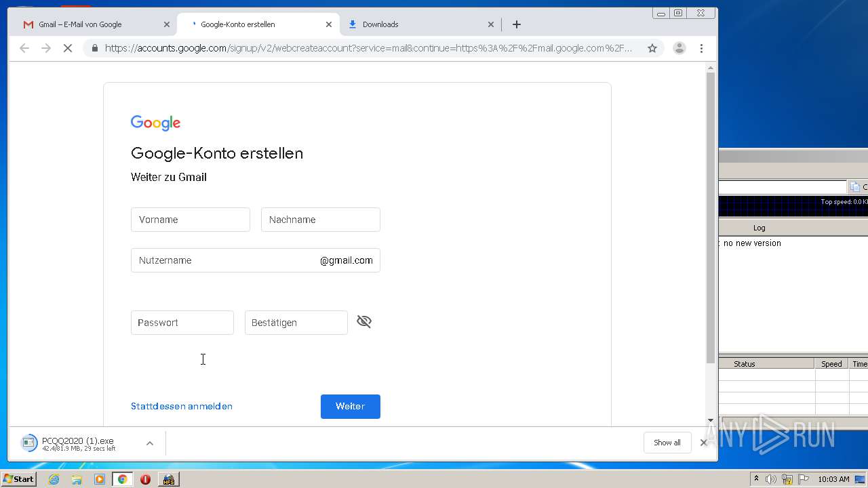Click the Weiter button

coord(351,407)
